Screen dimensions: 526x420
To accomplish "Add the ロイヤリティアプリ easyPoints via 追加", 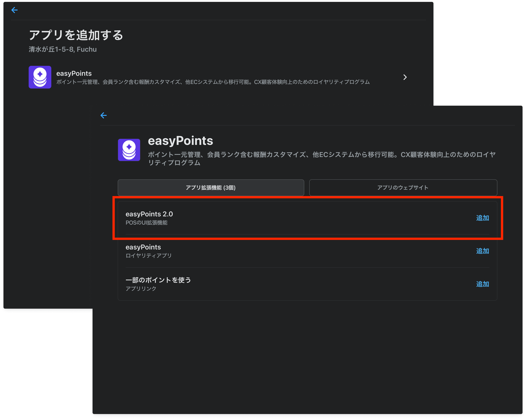I will pyautogui.click(x=483, y=251).
